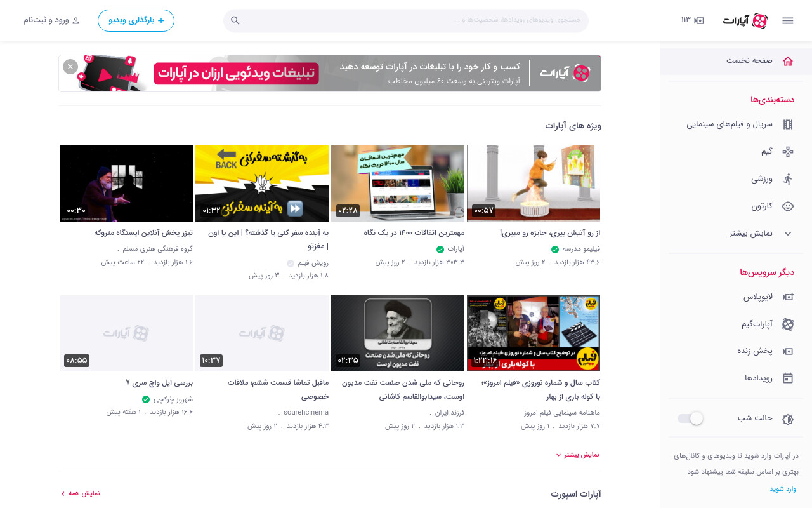Image resolution: width=812 pixels, height=508 pixels.
Task: Click the video search input field
Action: (x=406, y=20)
